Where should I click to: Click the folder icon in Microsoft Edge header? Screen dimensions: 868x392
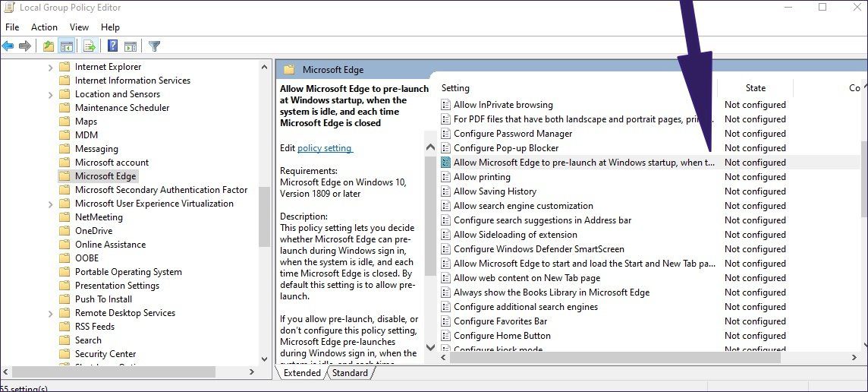click(288, 70)
